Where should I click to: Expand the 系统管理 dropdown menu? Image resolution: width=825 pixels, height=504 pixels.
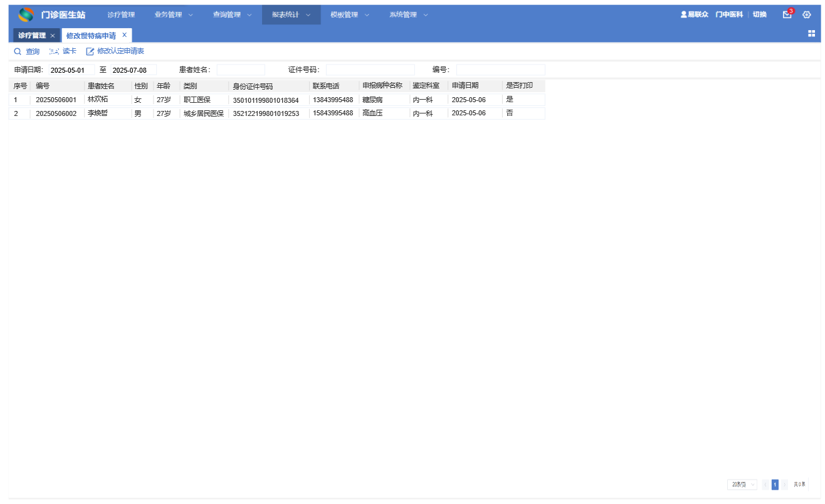pos(408,14)
